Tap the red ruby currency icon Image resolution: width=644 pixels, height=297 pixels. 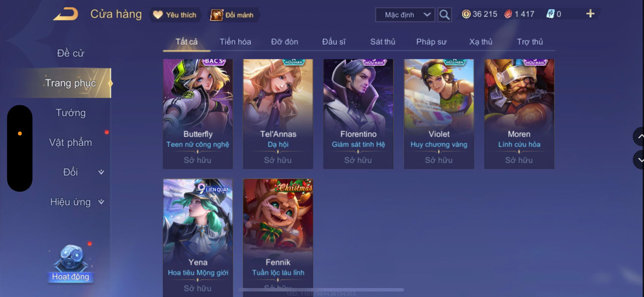[508, 14]
